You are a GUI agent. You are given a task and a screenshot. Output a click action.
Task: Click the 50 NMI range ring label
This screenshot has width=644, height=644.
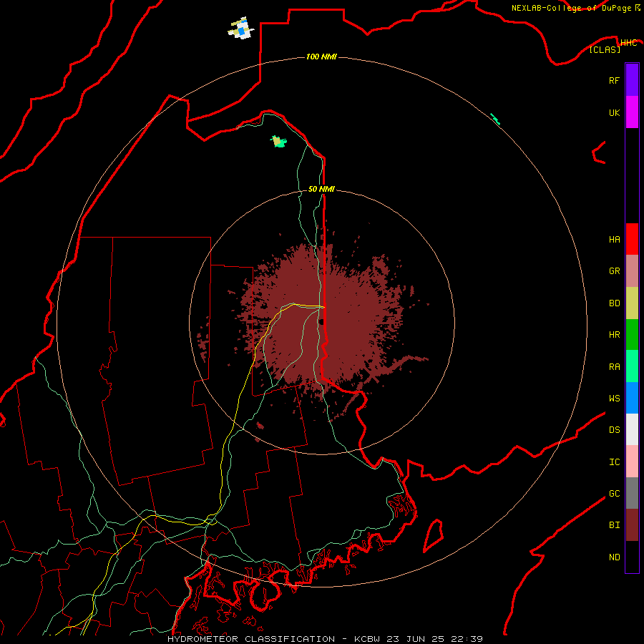tap(321, 189)
